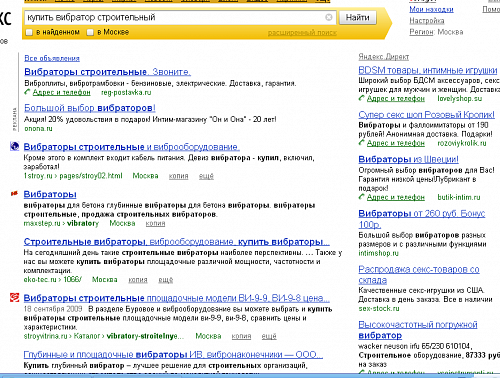The height and width of the screenshot is (378, 500).
Task: Open cached копия of stroyvitrina.ru result
Action: point(241,336)
